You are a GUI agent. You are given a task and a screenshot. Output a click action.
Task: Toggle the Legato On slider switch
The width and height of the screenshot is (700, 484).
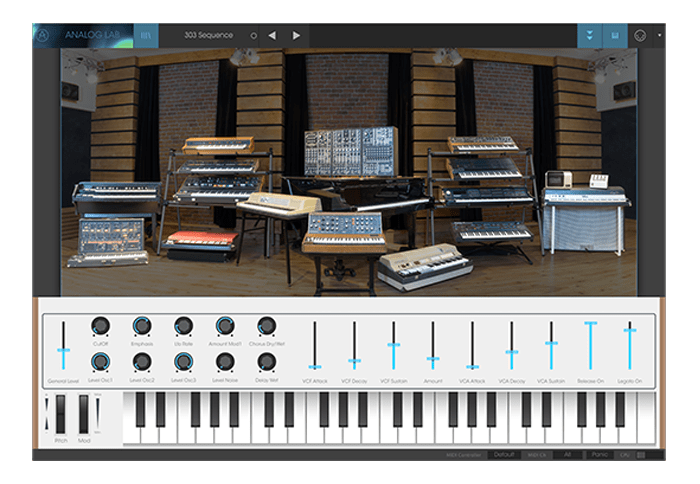630,346
